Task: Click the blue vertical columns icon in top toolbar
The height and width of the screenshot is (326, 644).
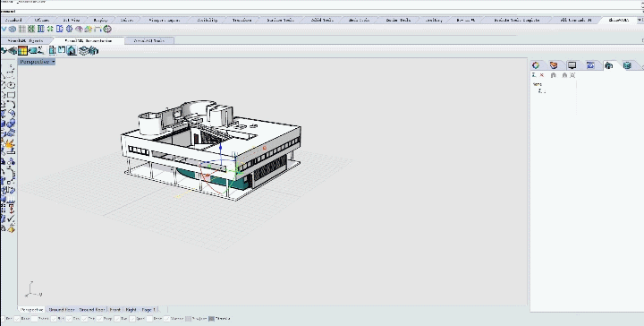Action: [x=40, y=29]
